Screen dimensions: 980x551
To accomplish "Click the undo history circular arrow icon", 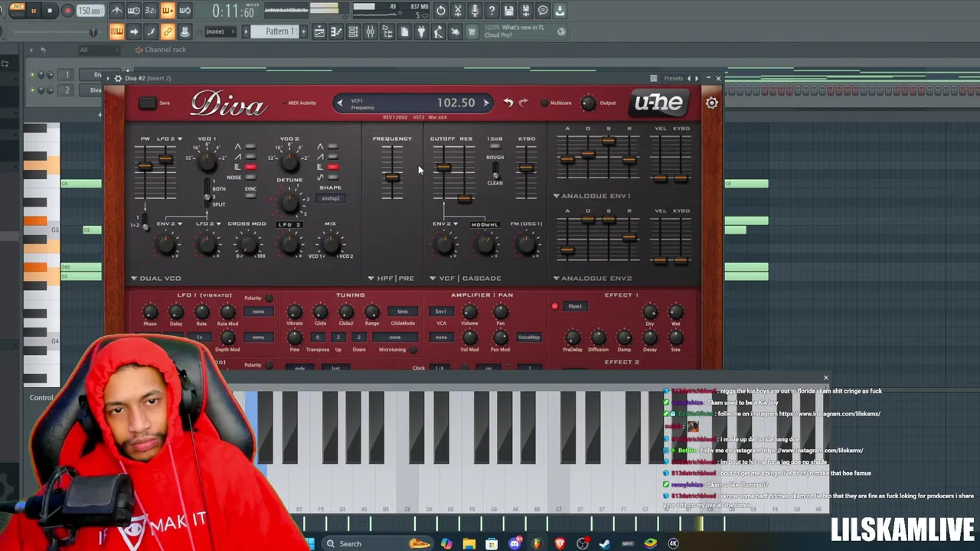I will [441, 11].
